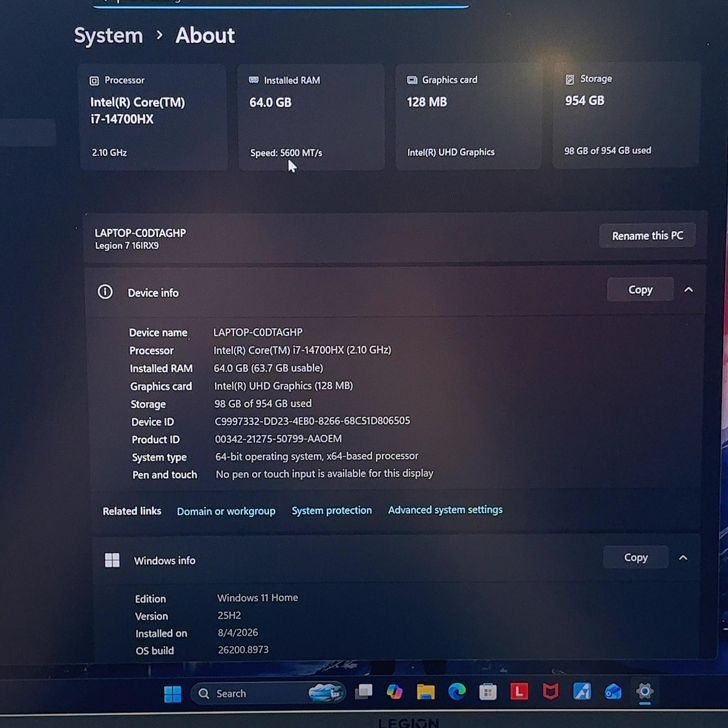The image size is (728, 728).
Task: Click Speed: 5600 MT/s in RAM card
Action: click(286, 153)
